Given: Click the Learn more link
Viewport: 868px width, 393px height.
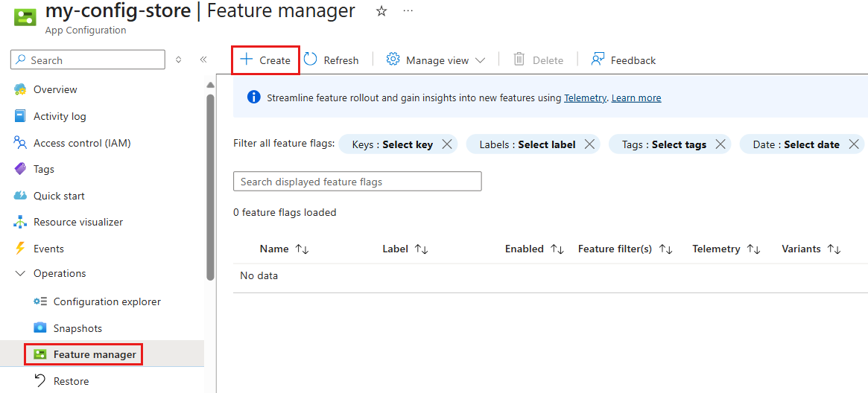Looking at the screenshot, I should (636, 98).
